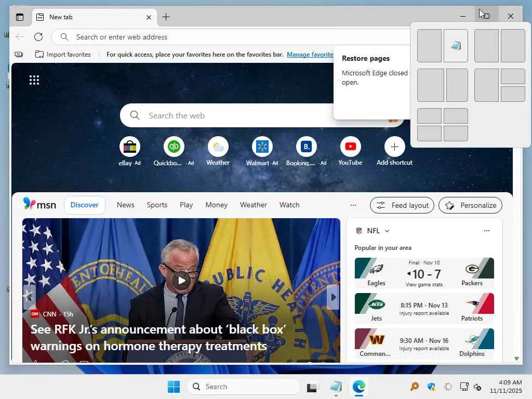Open the Windows Security tray icon
Image resolution: width=532 pixels, height=399 pixels.
431,387
